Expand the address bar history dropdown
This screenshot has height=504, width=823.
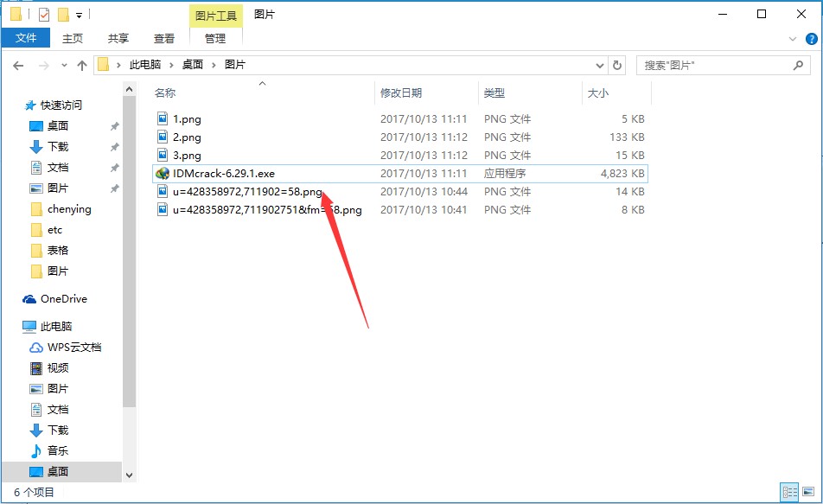(x=600, y=65)
